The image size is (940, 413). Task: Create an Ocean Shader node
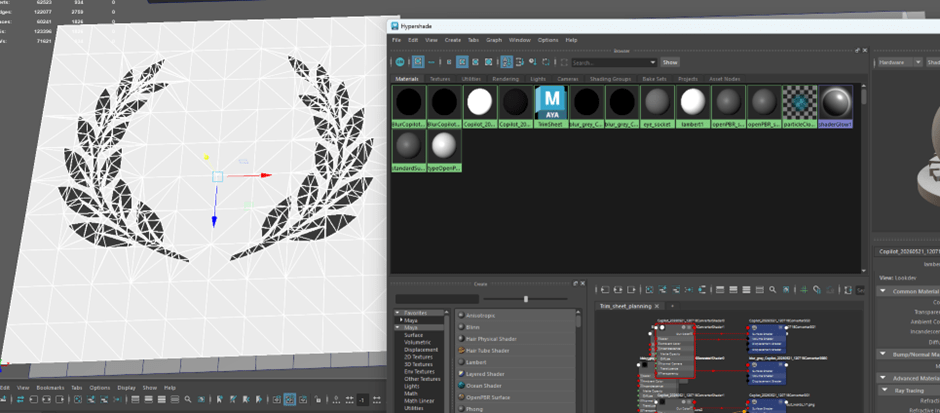click(x=516, y=385)
